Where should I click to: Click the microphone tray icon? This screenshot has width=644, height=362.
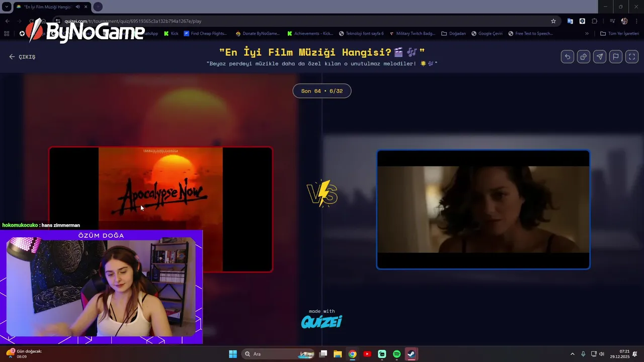click(x=583, y=354)
